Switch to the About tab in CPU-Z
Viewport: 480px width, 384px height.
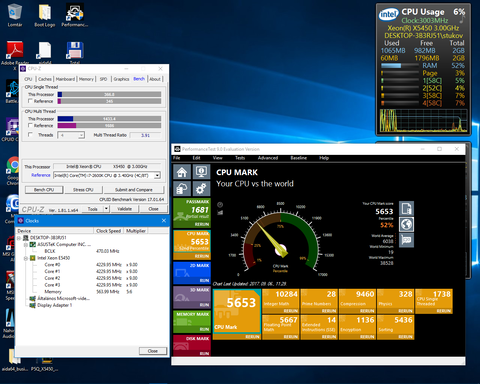click(x=155, y=79)
